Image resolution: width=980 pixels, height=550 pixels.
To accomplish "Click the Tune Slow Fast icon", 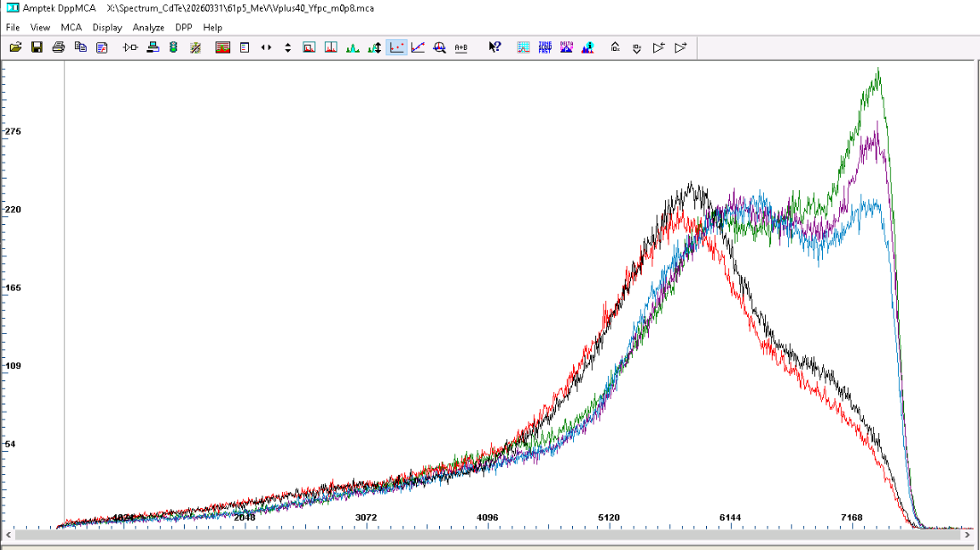I will click(x=544, y=47).
